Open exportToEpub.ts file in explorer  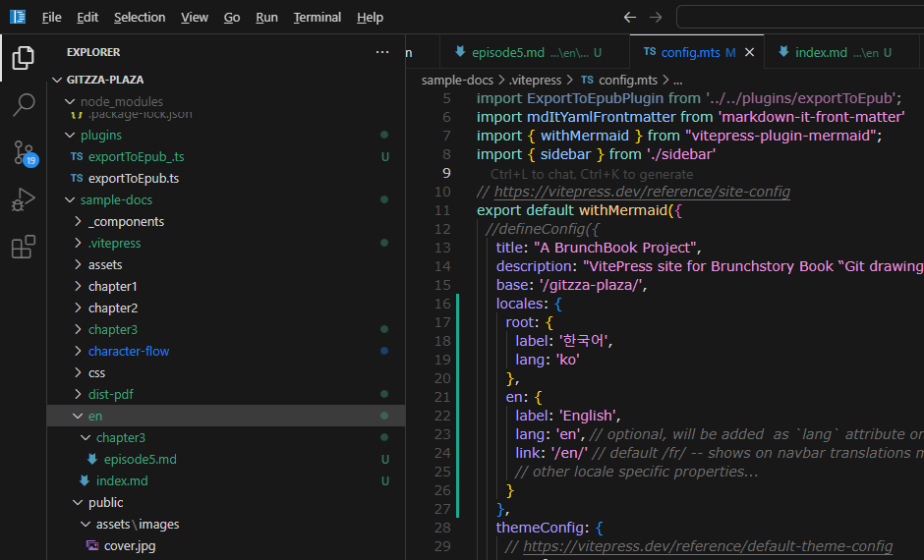pyautogui.click(x=133, y=179)
